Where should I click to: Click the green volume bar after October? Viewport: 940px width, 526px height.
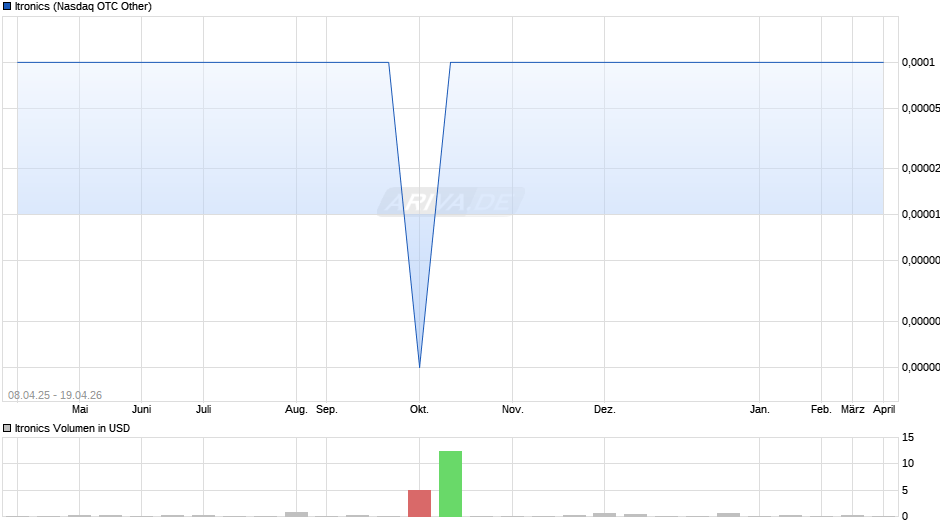click(450, 483)
